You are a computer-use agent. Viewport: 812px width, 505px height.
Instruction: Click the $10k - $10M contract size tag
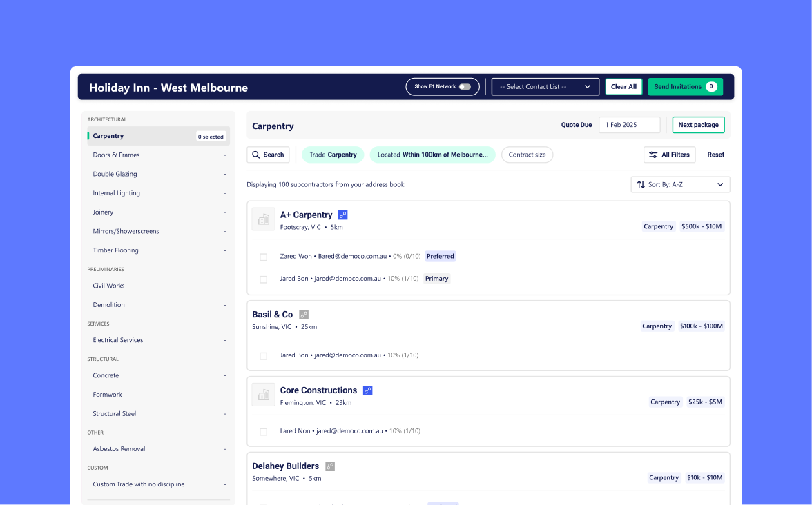(704, 477)
